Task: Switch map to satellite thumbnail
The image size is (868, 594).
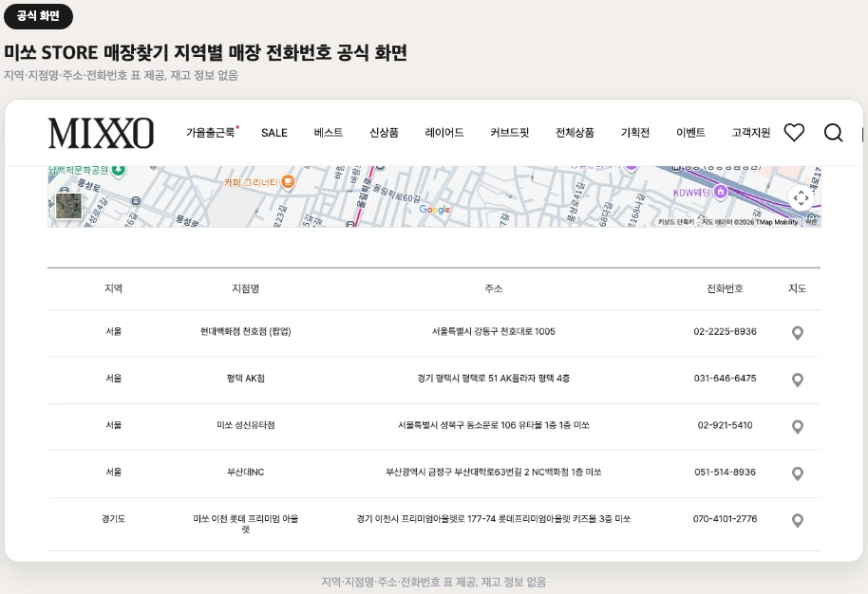Action: 69,206
